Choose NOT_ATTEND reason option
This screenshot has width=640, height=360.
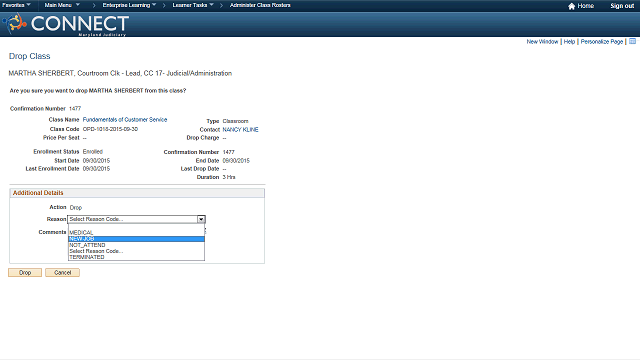(136, 245)
